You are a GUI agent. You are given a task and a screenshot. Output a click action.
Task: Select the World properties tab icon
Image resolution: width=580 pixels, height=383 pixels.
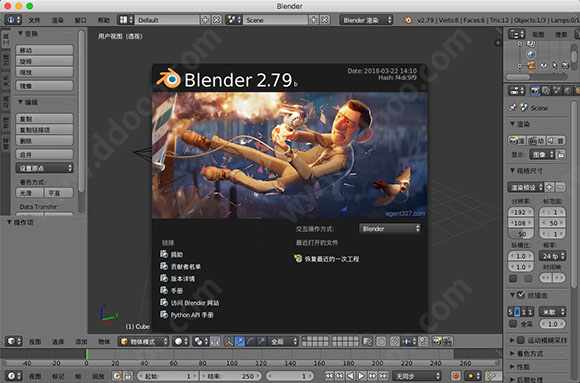pos(567,91)
